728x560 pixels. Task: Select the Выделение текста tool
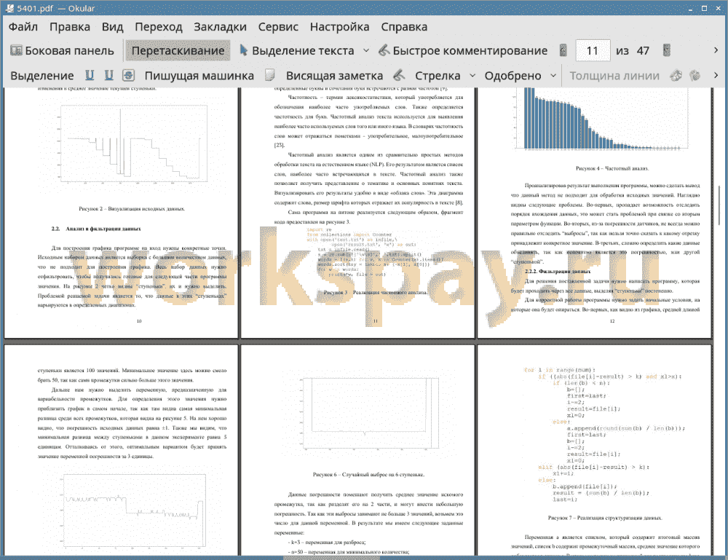(297, 51)
